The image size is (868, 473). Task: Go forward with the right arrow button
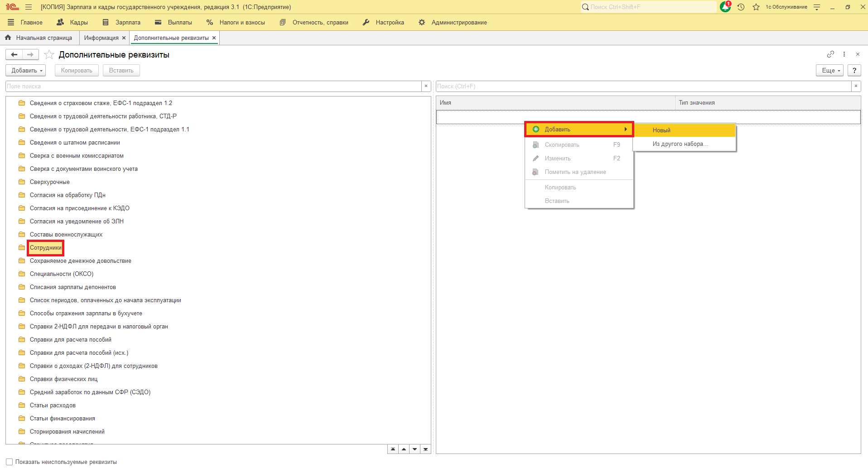tap(30, 55)
